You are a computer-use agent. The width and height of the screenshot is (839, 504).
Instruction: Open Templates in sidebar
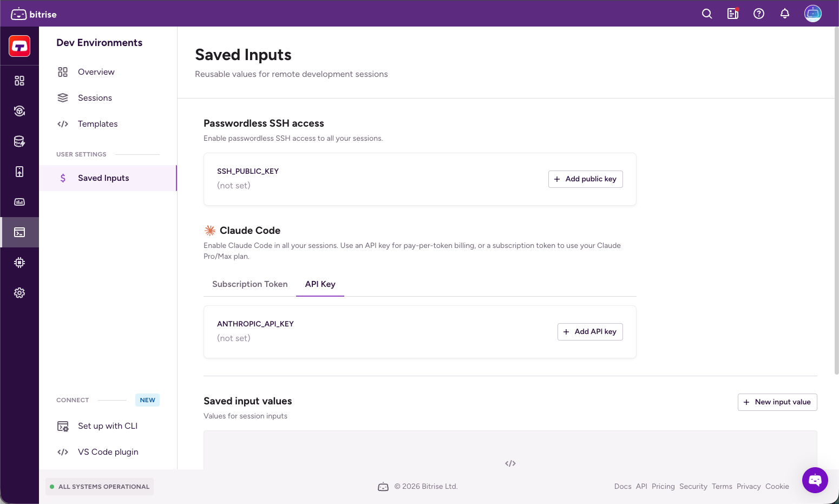pyautogui.click(x=108, y=124)
